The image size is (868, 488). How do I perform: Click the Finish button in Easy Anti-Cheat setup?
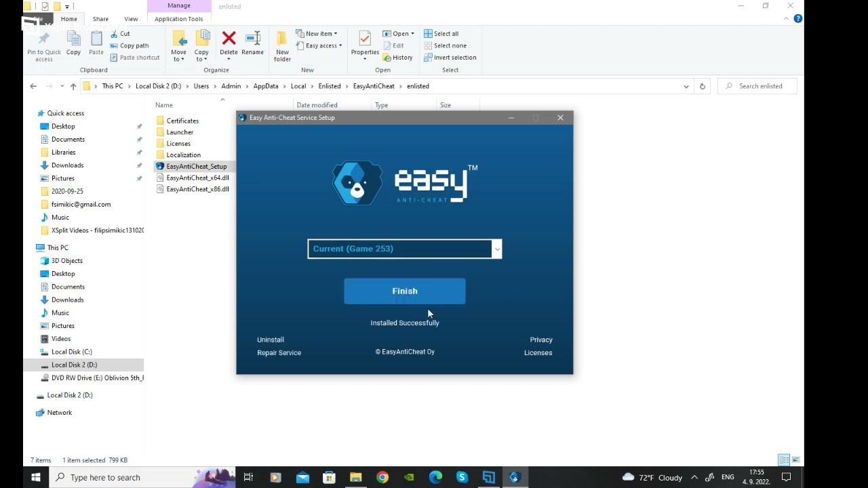(x=405, y=291)
